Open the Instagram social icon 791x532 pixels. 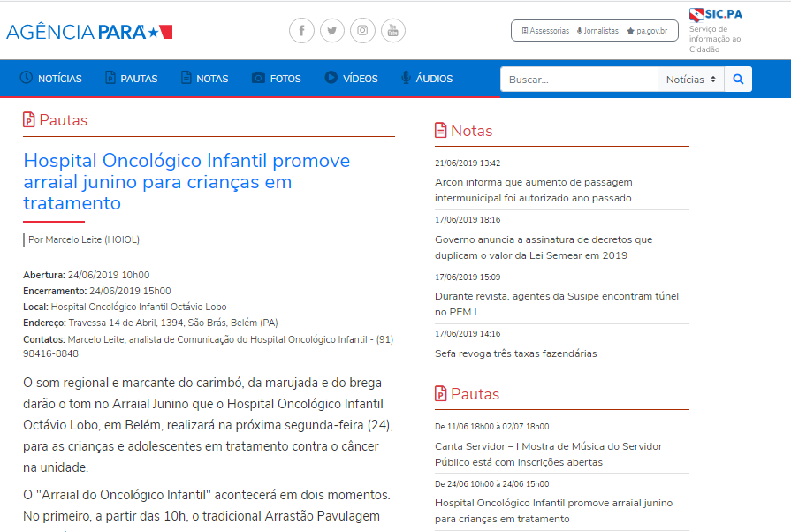[x=362, y=31]
